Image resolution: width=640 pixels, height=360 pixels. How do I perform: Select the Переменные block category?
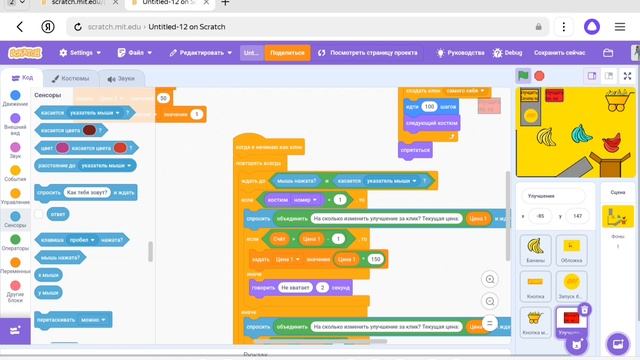tap(15, 266)
